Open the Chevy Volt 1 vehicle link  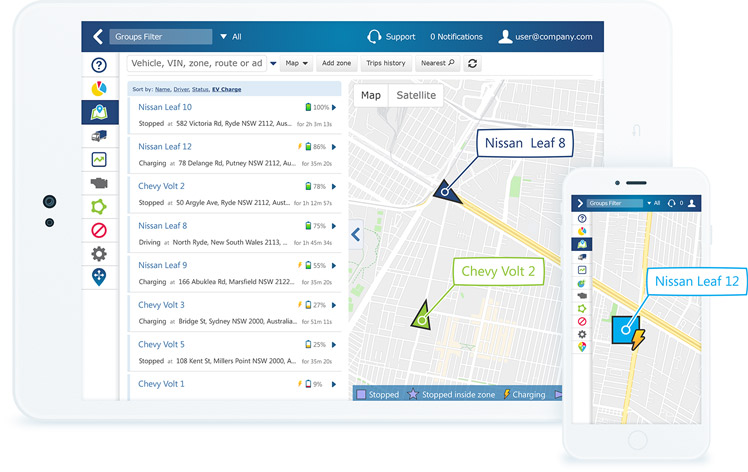(x=161, y=384)
